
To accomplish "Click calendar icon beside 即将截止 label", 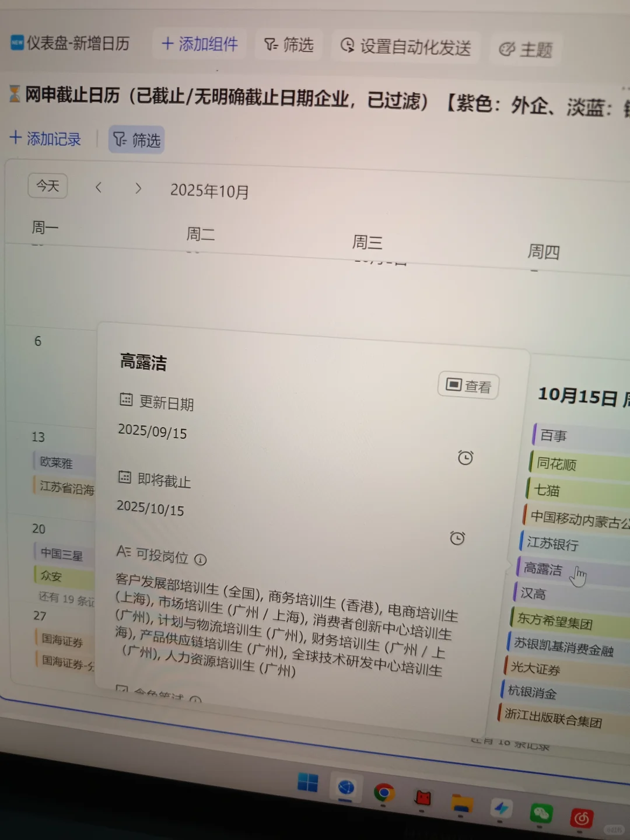I will pyautogui.click(x=125, y=477).
